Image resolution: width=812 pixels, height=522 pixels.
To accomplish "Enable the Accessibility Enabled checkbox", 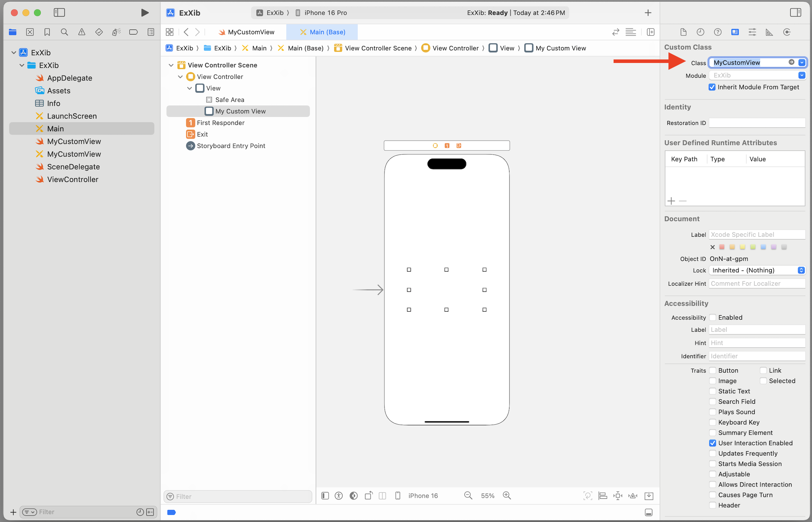I will pyautogui.click(x=713, y=318).
